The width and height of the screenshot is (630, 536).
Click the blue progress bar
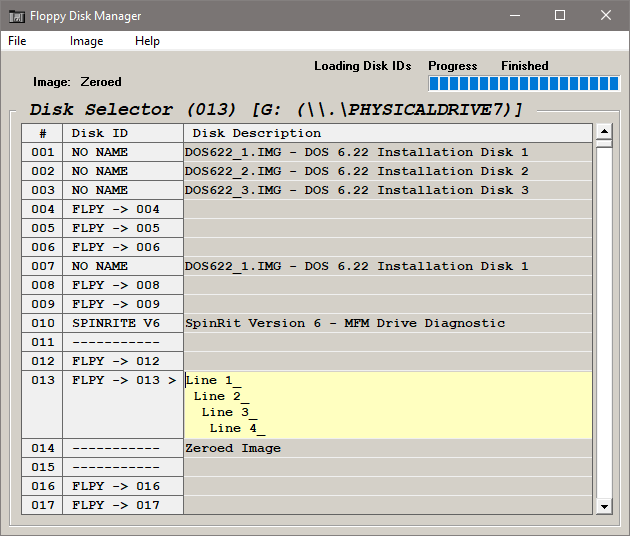click(524, 84)
